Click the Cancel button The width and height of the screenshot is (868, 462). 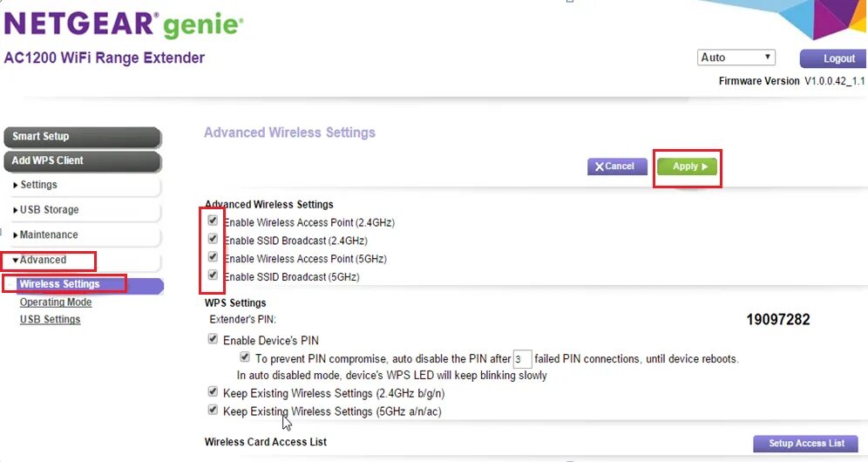(x=617, y=166)
